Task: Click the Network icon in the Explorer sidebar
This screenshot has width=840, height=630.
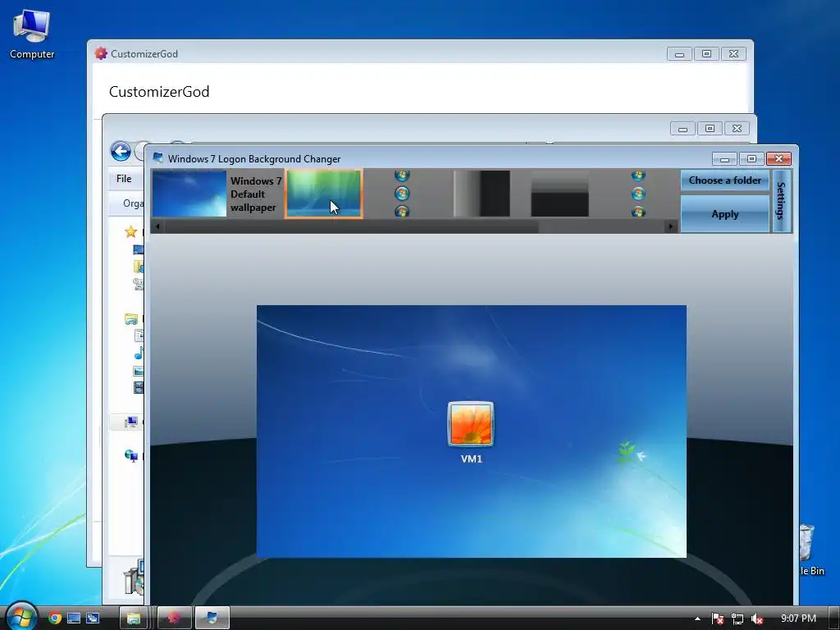Action: click(x=131, y=456)
